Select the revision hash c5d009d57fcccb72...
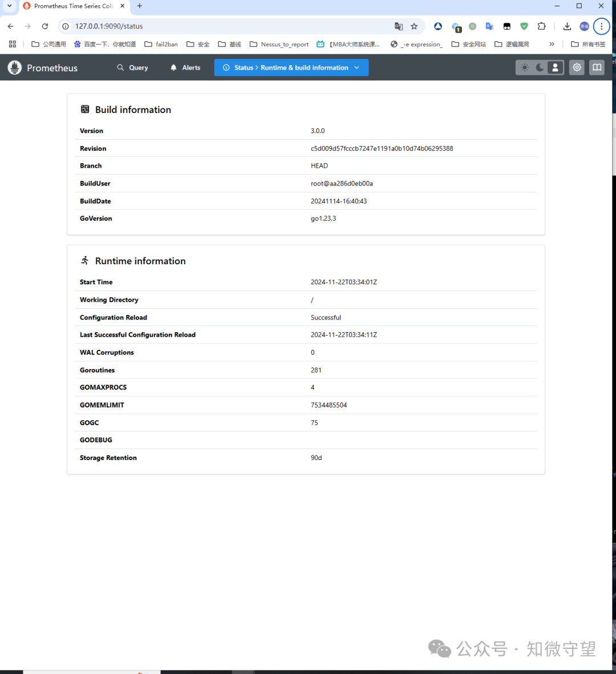The image size is (616, 674). point(382,148)
